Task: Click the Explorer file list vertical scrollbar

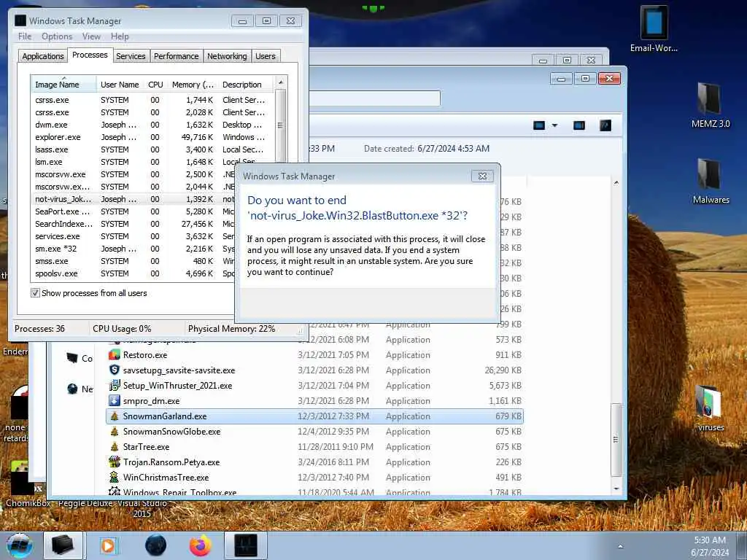Action: pos(616,439)
